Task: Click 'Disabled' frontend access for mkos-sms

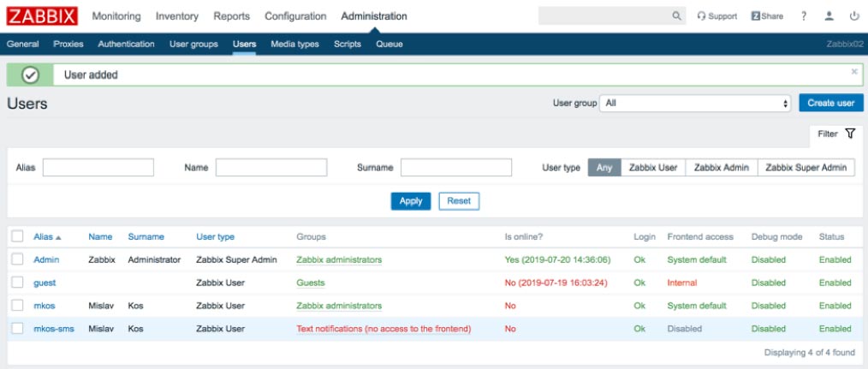Action: (x=684, y=329)
